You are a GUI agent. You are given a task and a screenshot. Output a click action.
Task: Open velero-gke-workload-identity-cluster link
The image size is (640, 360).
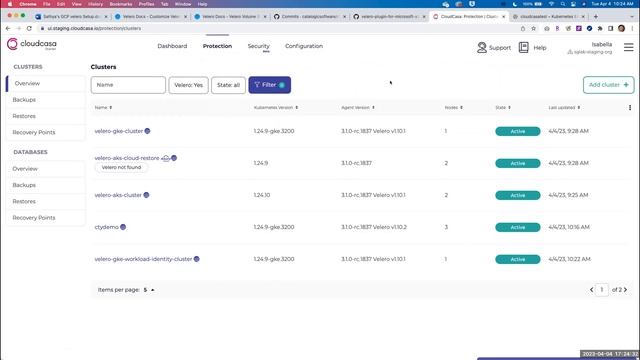(143, 259)
